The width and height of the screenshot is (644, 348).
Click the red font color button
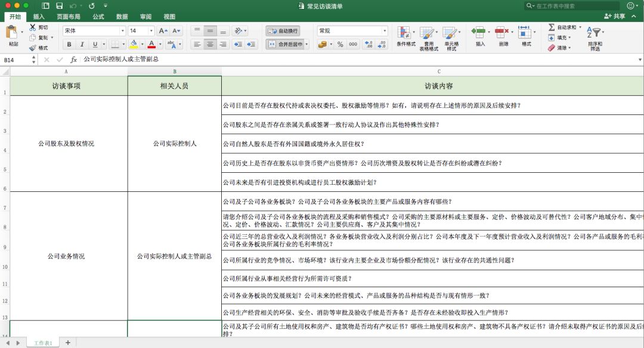coord(151,44)
